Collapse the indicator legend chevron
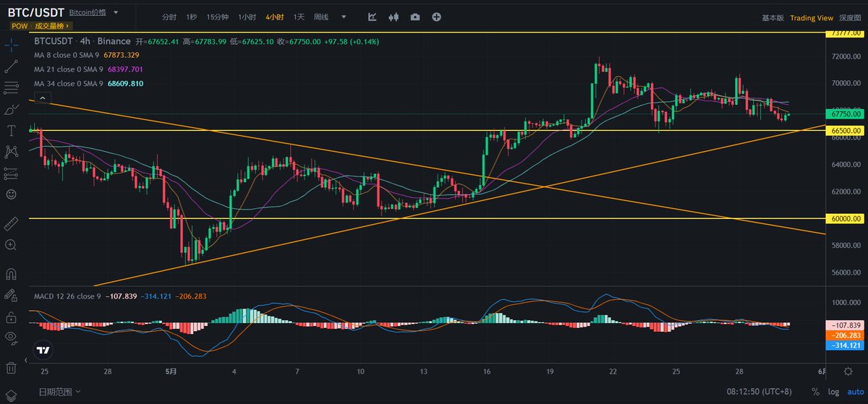The image size is (868, 404). click(x=41, y=98)
